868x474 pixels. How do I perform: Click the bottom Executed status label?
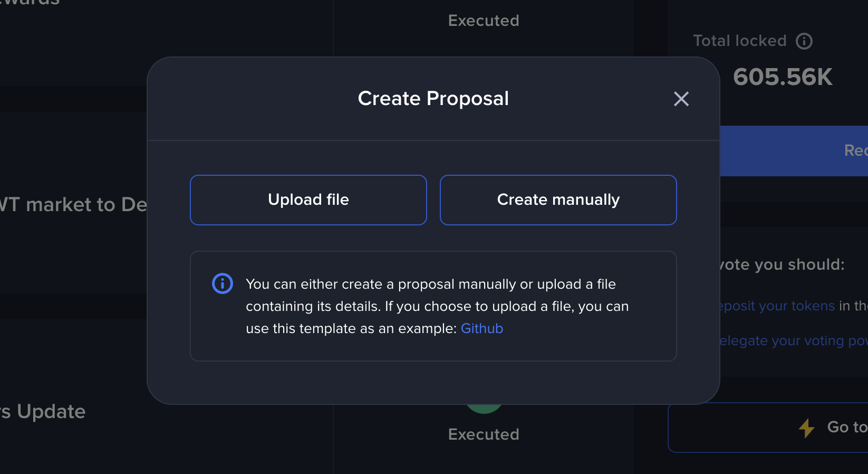(x=484, y=434)
